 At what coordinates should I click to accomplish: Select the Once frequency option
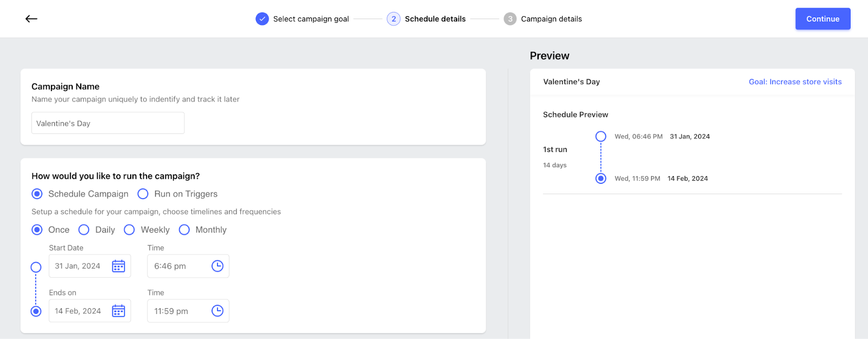[x=37, y=230]
